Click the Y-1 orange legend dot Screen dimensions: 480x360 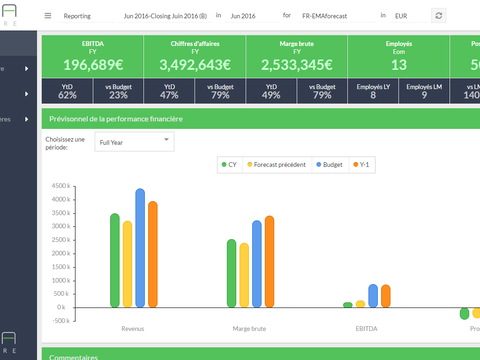[x=356, y=165]
